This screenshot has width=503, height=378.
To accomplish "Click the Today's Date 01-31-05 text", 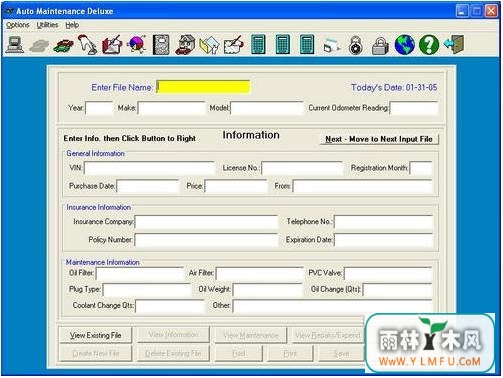I will coord(394,87).
